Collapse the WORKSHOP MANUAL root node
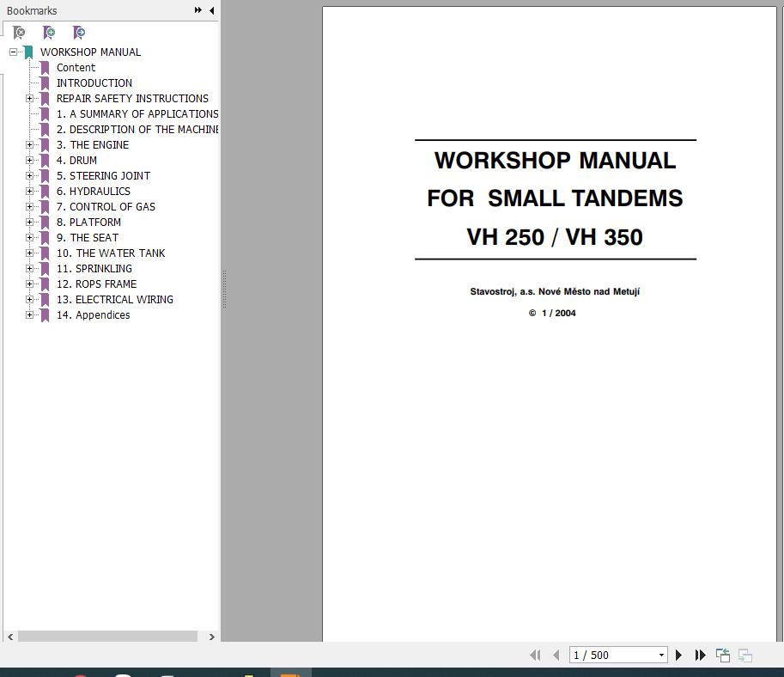This screenshot has width=784, height=677. [x=14, y=52]
